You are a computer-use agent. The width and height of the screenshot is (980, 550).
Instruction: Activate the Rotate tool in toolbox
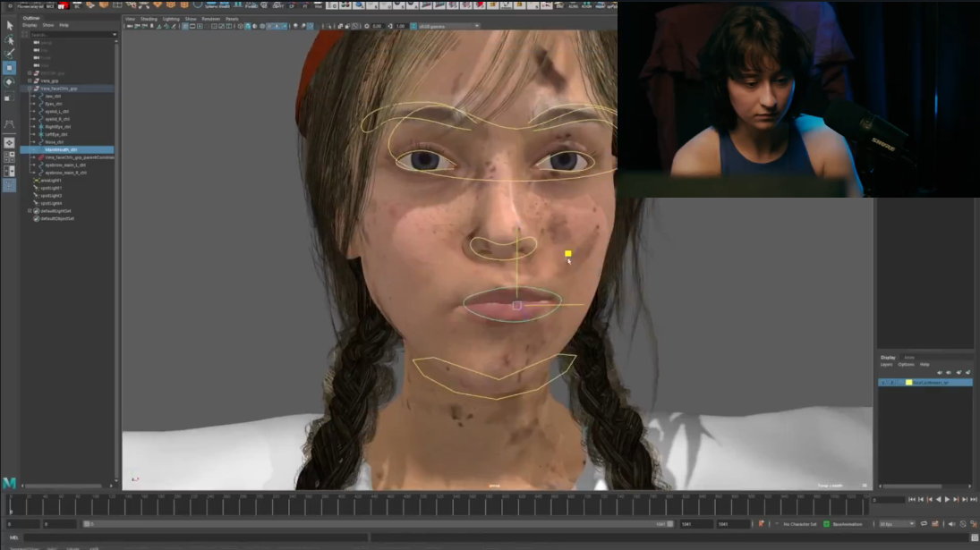(10, 81)
